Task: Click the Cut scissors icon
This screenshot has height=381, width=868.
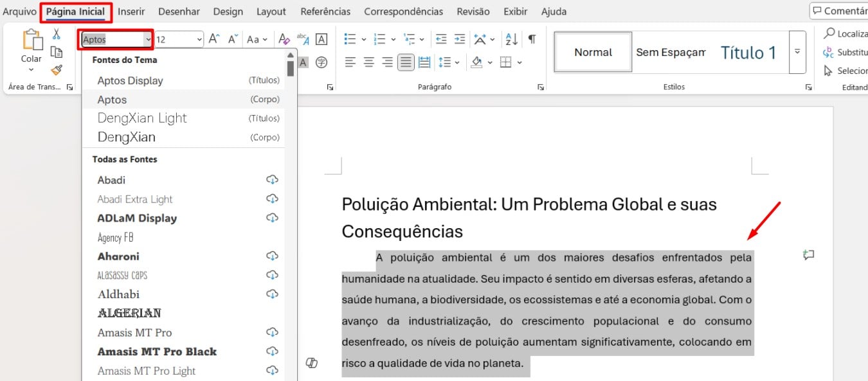Action: 57,35
